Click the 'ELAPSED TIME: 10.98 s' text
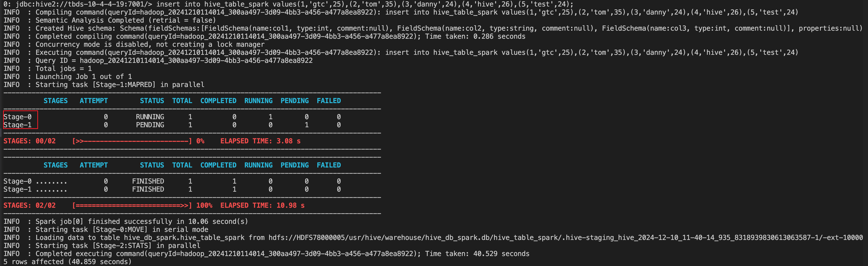 [x=262, y=206]
